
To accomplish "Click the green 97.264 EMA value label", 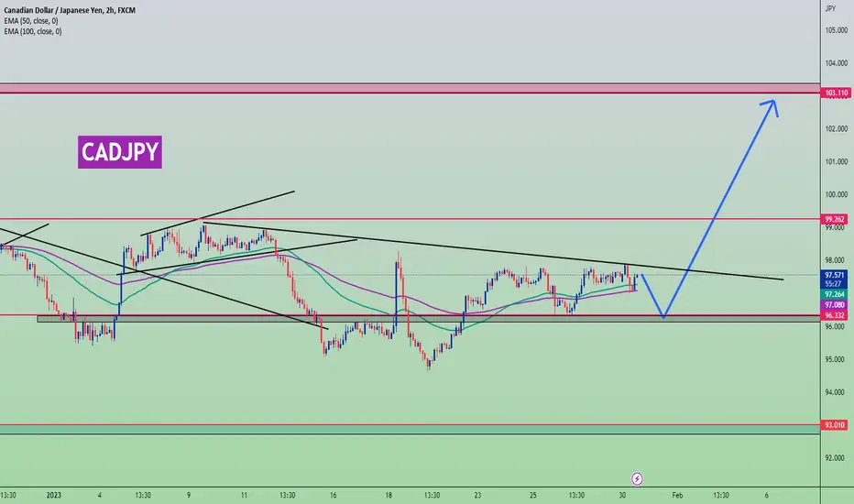I will [835, 294].
